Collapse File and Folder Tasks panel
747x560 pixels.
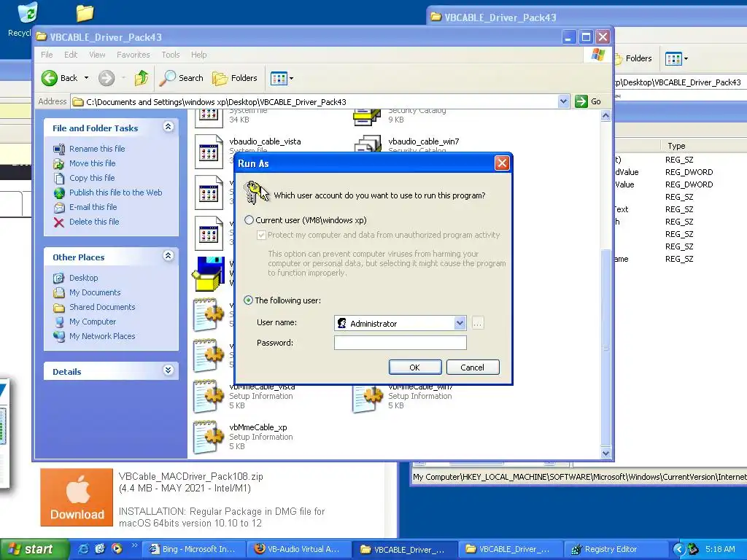169,127
